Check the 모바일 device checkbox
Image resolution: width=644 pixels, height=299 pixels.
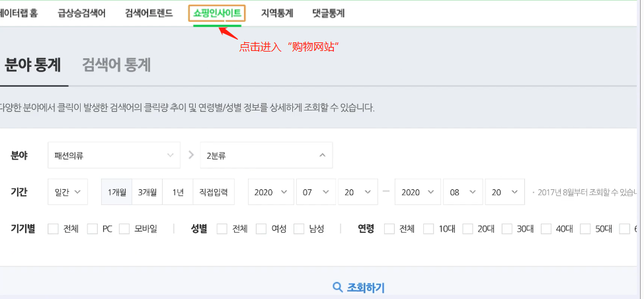pyautogui.click(x=124, y=229)
